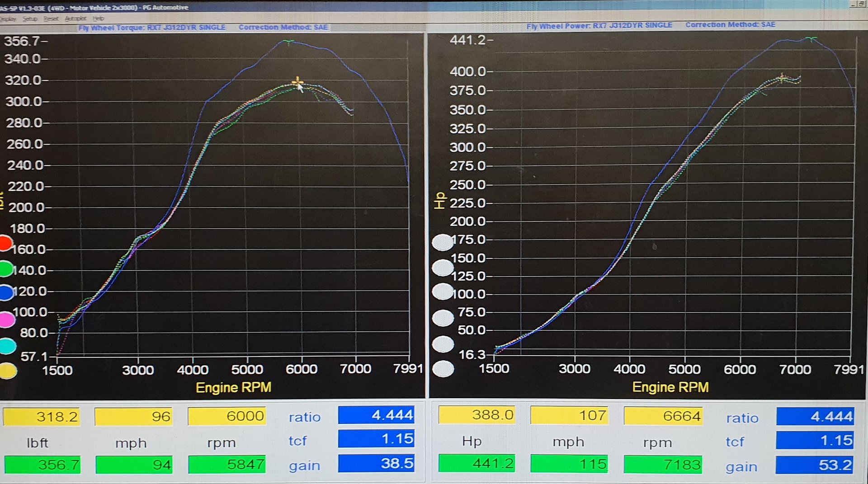Click grey circle beside 100.0 on power graph

[x=443, y=291]
